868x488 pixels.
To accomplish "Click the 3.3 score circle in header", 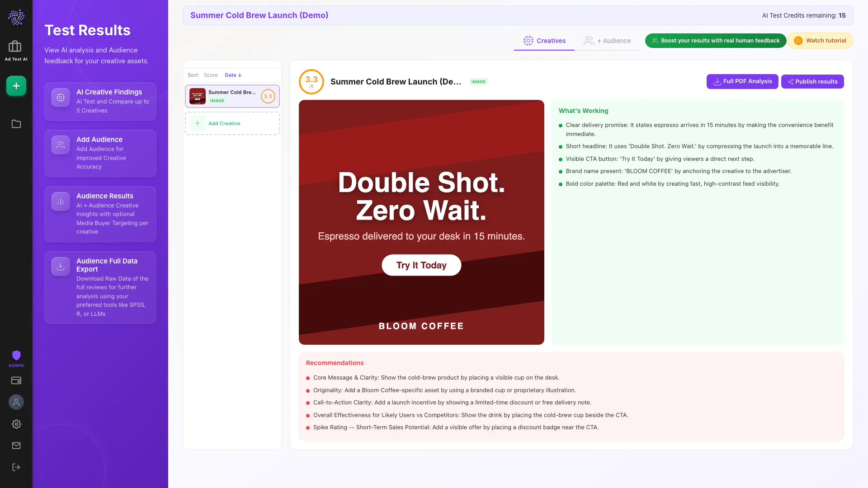I will (311, 82).
